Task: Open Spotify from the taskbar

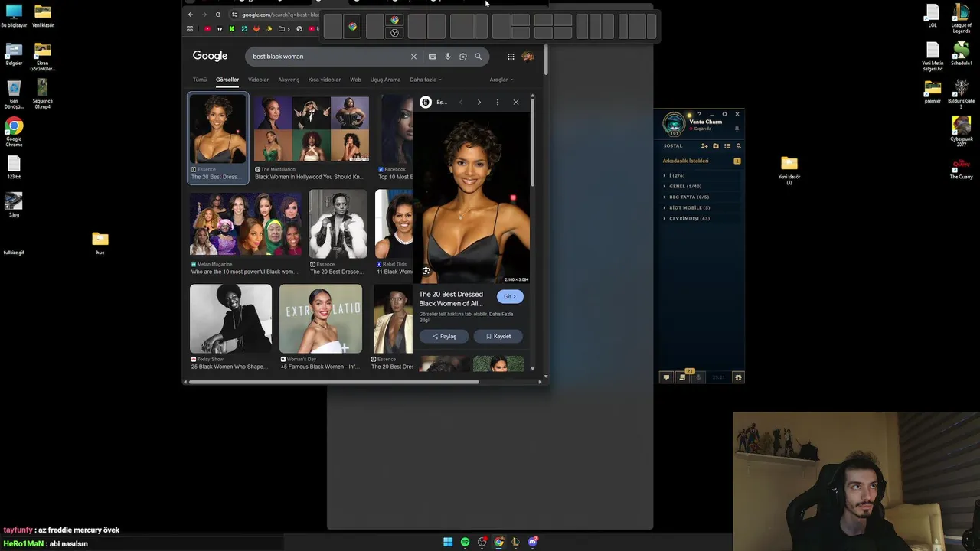Action: click(x=465, y=542)
